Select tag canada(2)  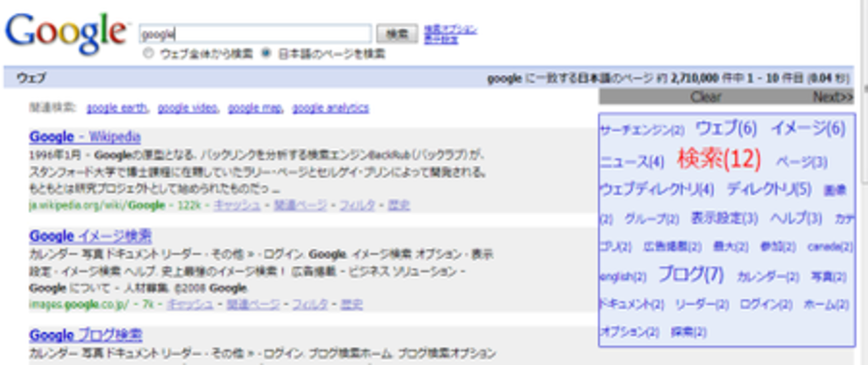pyautogui.click(x=830, y=247)
